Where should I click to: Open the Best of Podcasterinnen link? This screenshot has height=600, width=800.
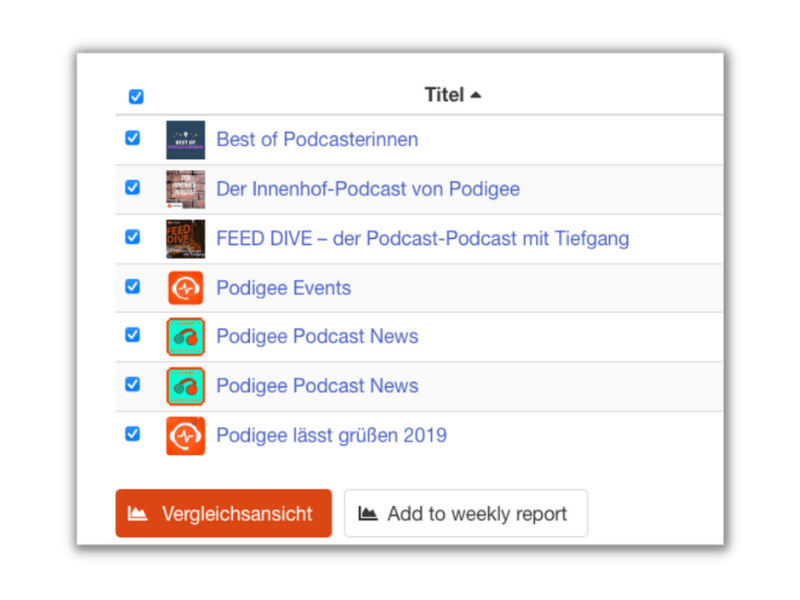click(x=317, y=139)
